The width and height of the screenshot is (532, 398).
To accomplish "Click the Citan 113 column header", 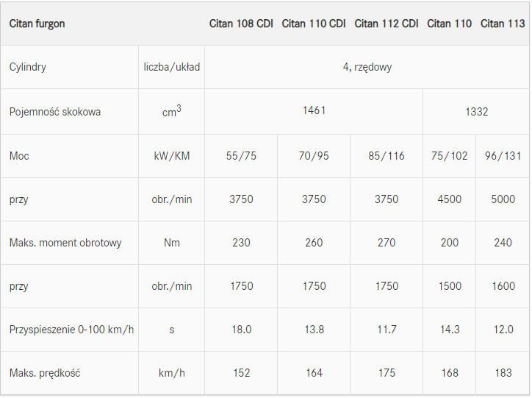I will (503, 24).
